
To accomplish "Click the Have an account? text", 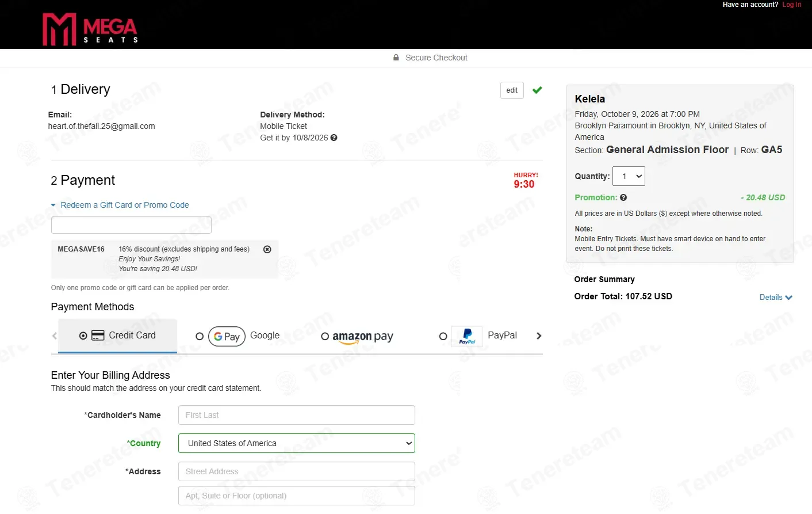I will click(x=750, y=5).
